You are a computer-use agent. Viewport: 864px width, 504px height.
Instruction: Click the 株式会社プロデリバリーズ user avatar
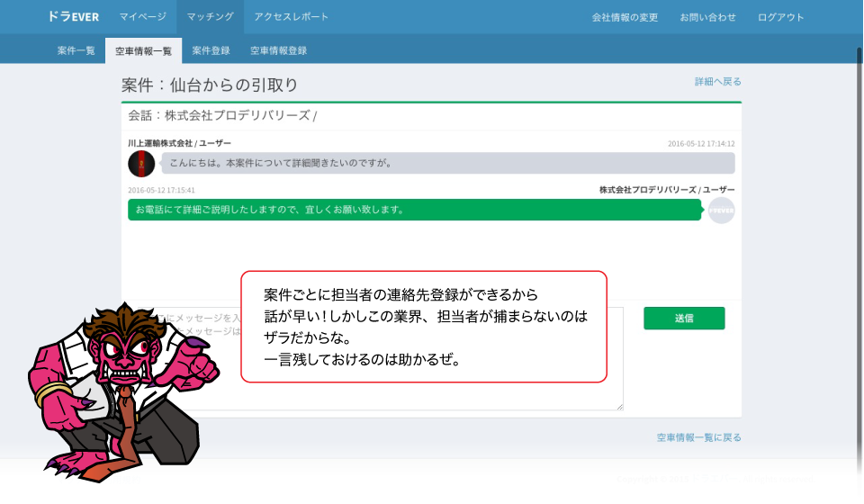(x=721, y=210)
